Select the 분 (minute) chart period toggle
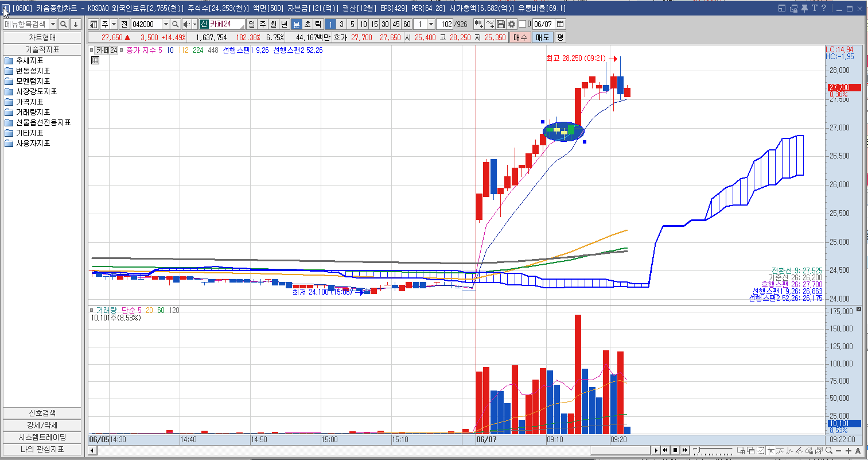Viewport: 868px width, 460px height. point(296,24)
